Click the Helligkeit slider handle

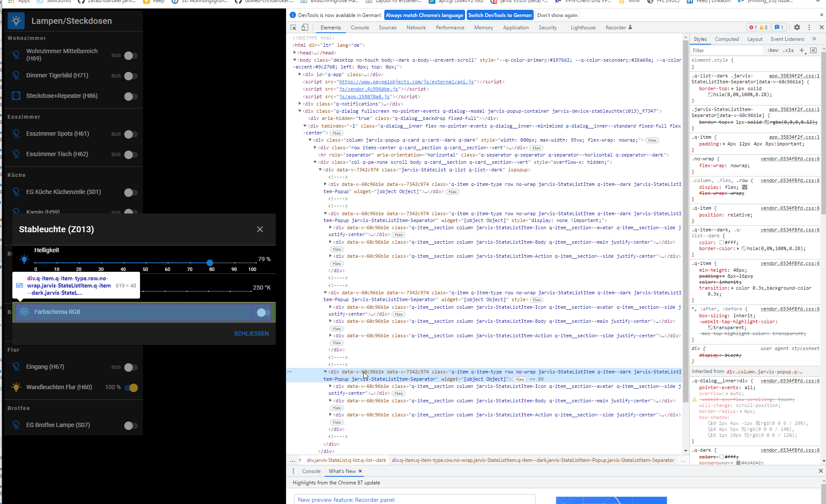(210, 263)
